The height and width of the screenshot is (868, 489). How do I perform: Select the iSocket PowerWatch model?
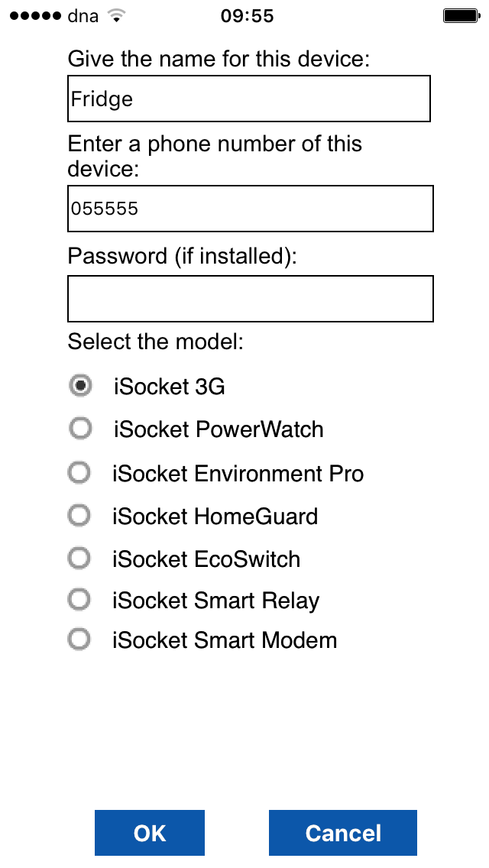79,428
